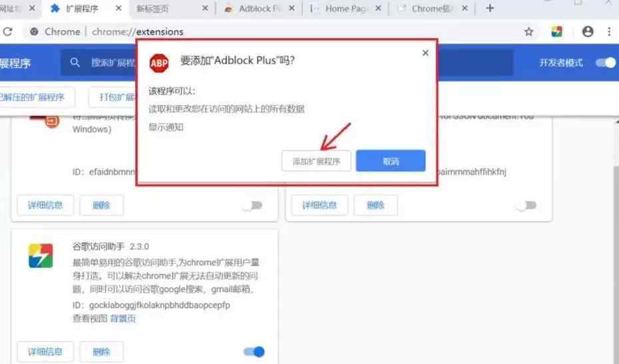Open the Chrome three-dot menu
This screenshot has height=364, width=619.
pos(609,31)
